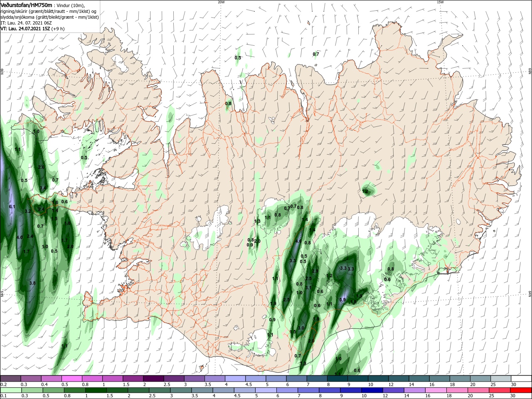
Task: Select the 3.0 rainfall value
Action: click(301, 328)
